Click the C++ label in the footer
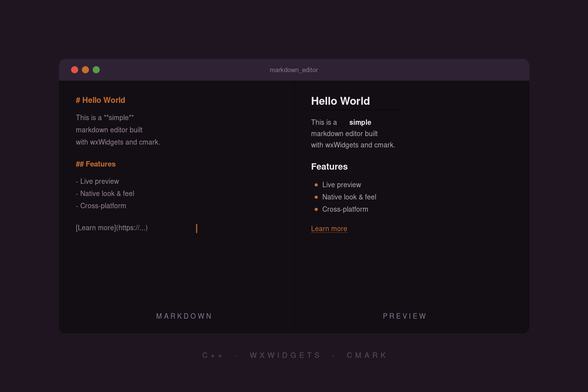 click(213, 355)
